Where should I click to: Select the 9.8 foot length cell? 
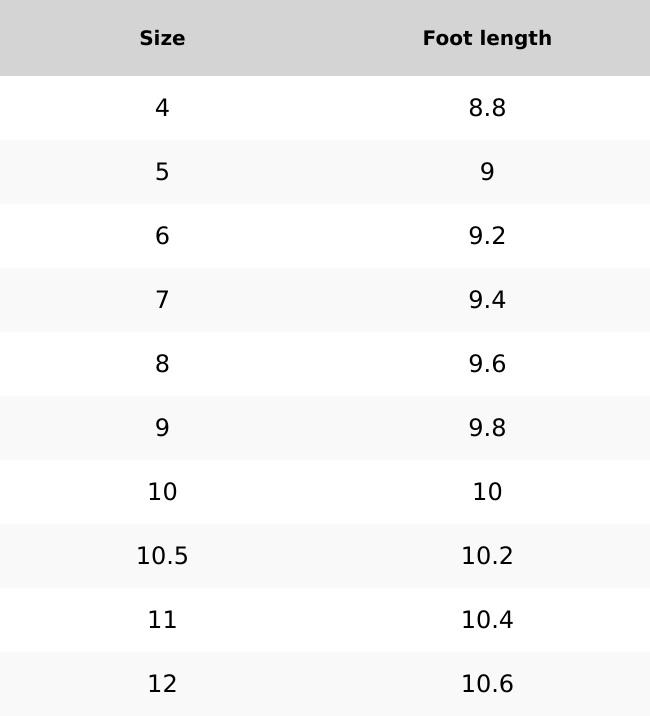point(487,428)
